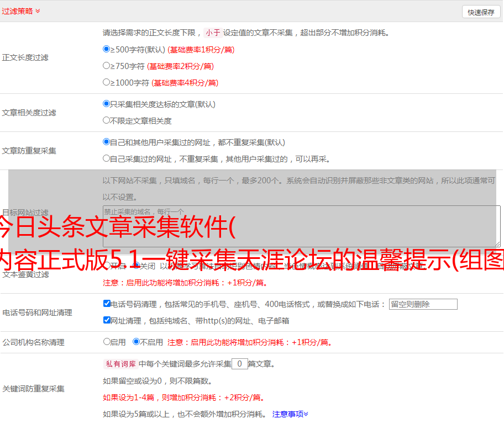Viewport: 504px width, 424px height.
Task: Choose 不限定文章相关度 radio option
Action: [106, 120]
